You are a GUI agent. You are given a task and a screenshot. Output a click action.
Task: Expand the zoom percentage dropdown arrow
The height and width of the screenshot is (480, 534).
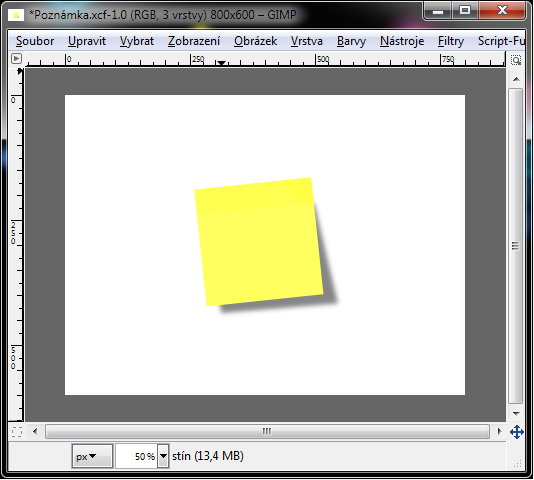(x=163, y=456)
